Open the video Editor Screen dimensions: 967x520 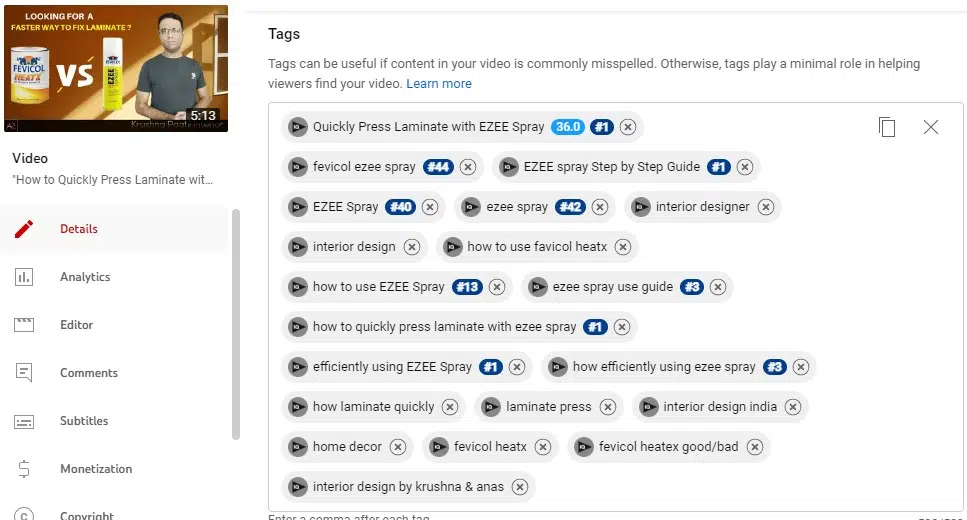tap(76, 325)
